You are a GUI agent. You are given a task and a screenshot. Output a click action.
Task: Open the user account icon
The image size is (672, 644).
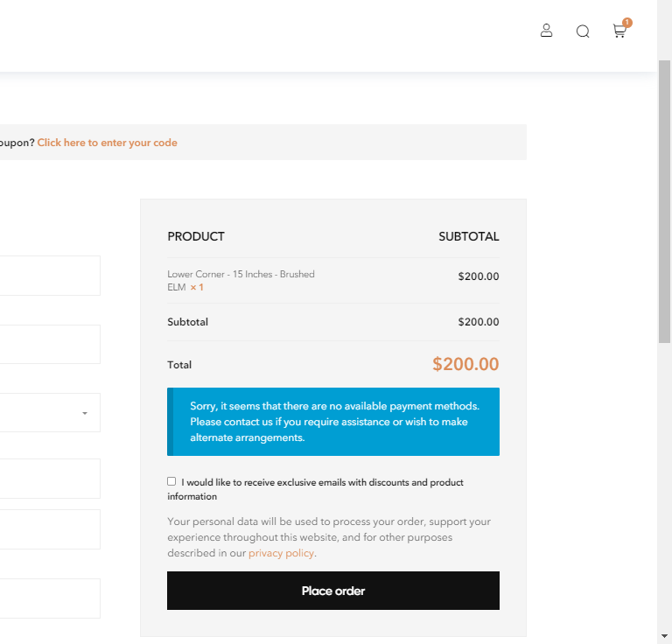[x=547, y=31]
